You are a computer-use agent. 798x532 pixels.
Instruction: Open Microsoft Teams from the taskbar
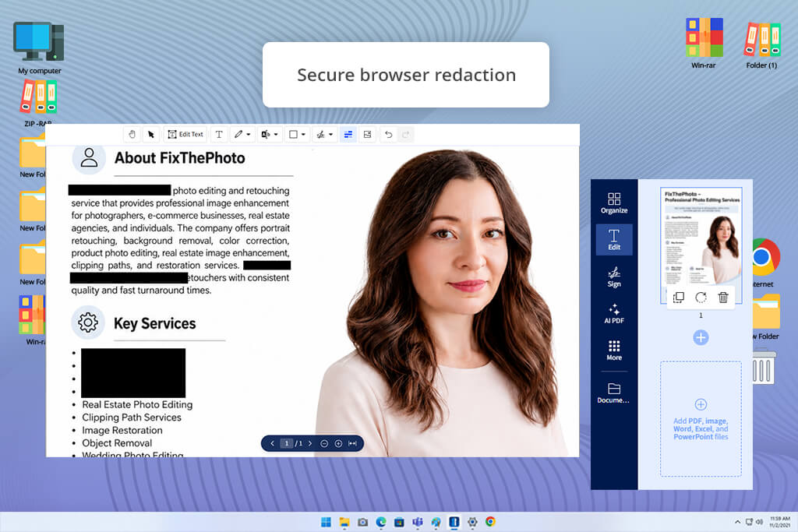point(418,522)
